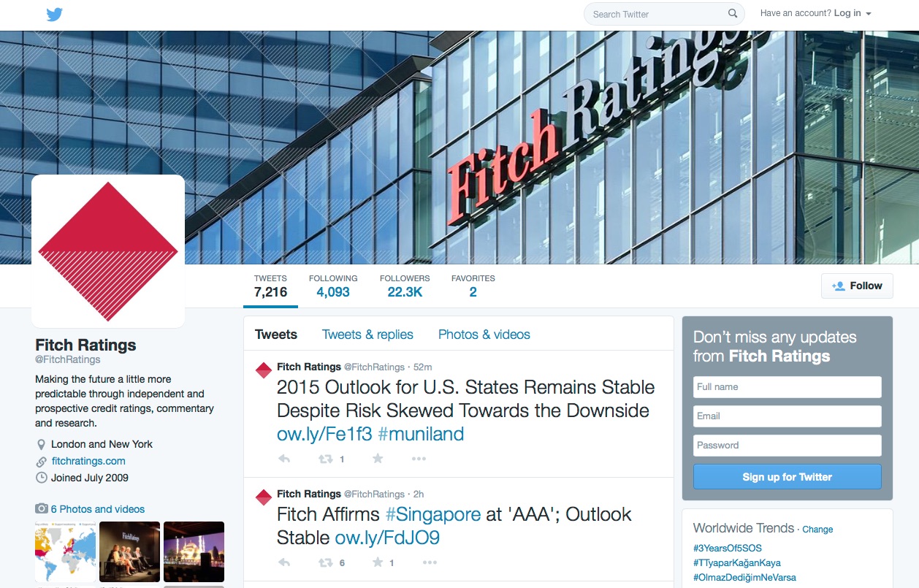Change the Worldwide Trends location
The image size is (919, 588).
coord(817,530)
